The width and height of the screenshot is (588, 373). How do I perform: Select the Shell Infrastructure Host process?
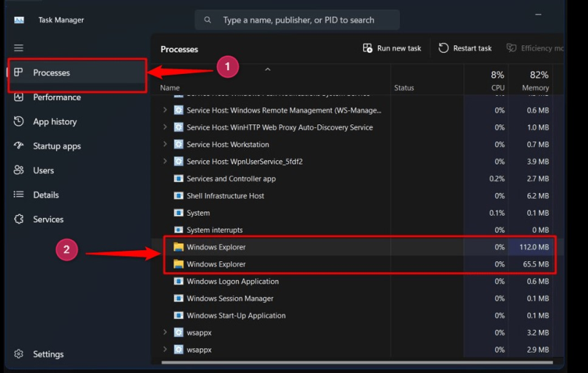(x=225, y=196)
